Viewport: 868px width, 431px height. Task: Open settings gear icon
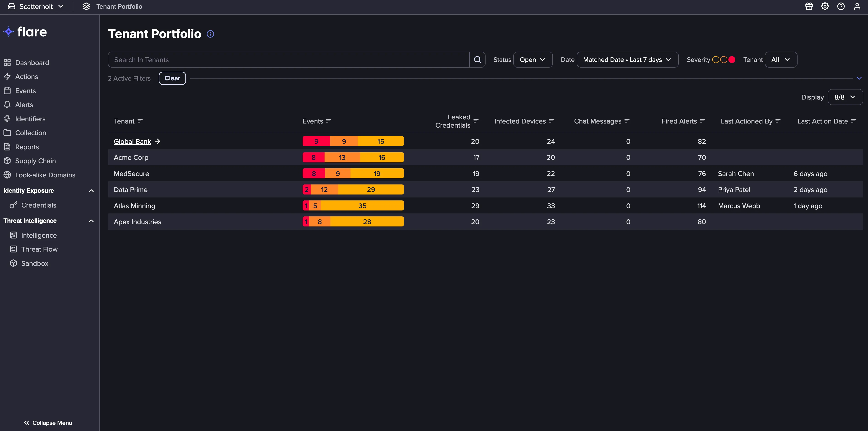point(825,6)
